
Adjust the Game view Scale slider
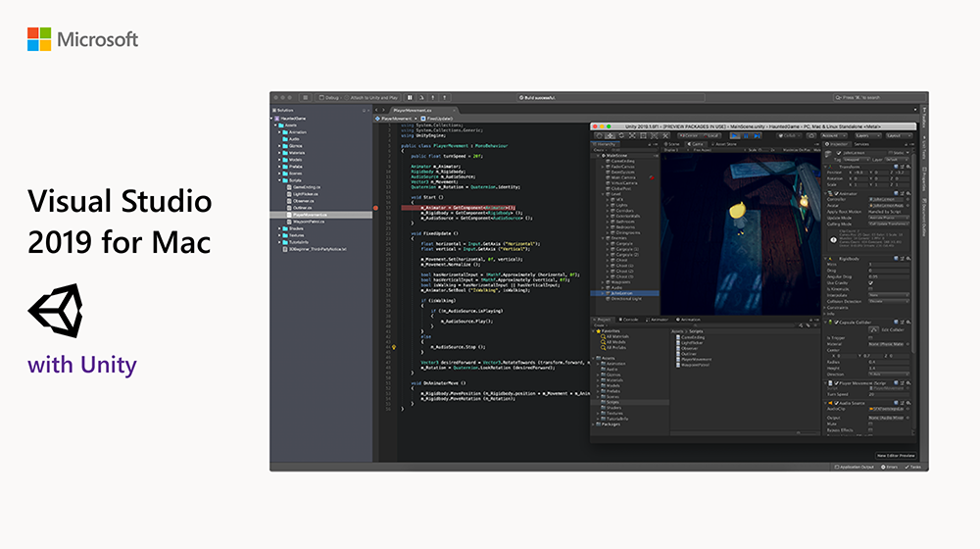click(x=763, y=150)
